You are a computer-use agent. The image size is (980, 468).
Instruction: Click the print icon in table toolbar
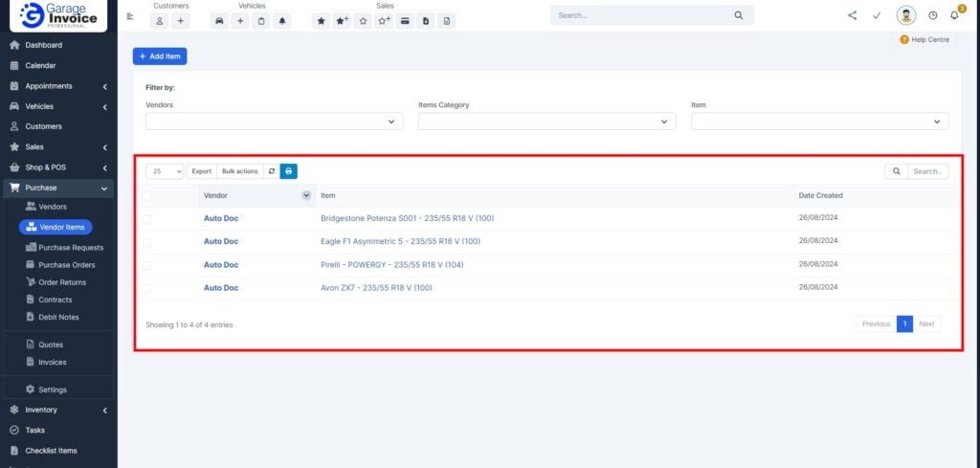tap(289, 171)
